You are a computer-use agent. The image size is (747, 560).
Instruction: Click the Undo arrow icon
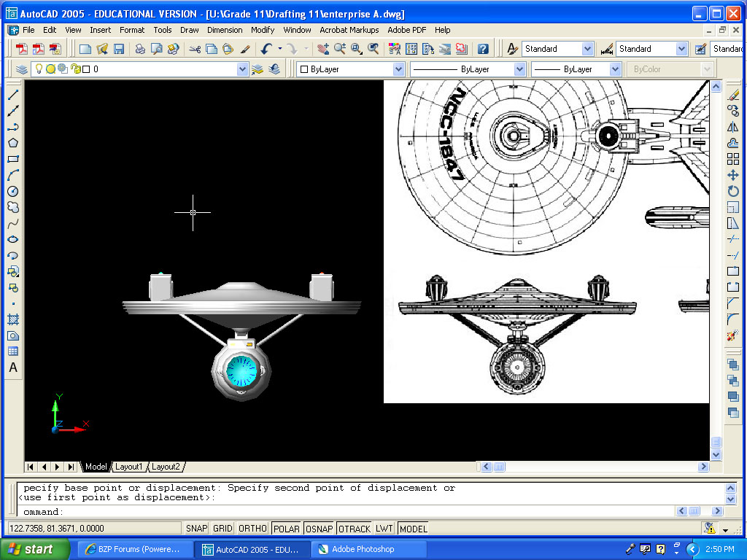pyautogui.click(x=267, y=49)
